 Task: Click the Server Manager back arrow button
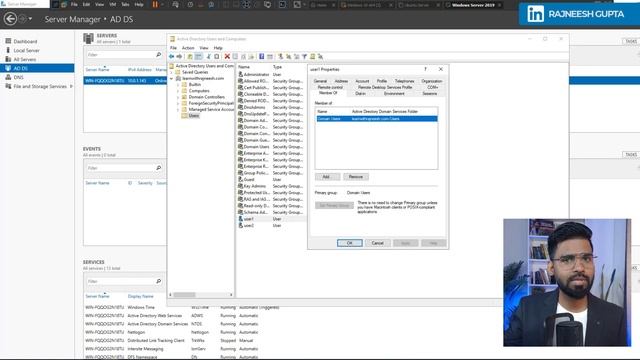[10, 19]
